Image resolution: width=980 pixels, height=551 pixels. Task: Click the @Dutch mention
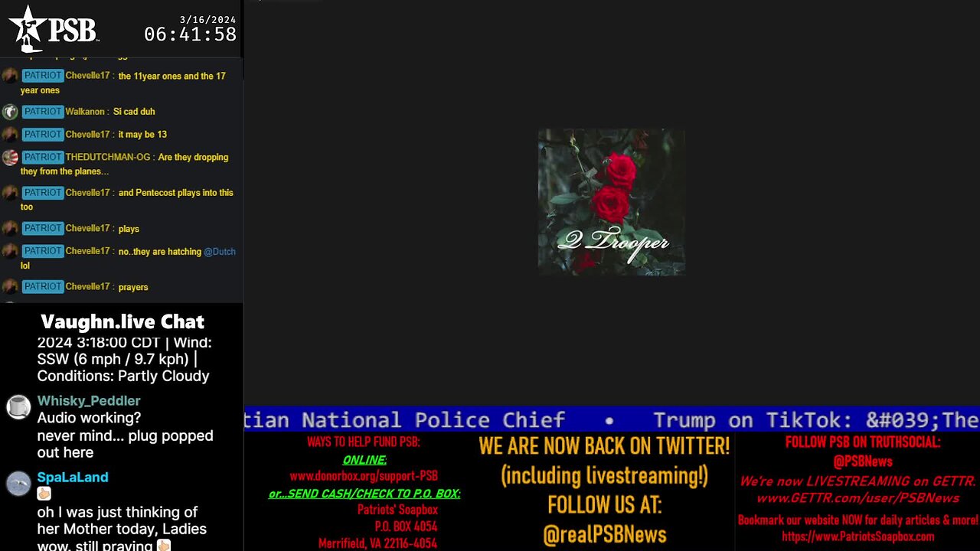click(220, 252)
